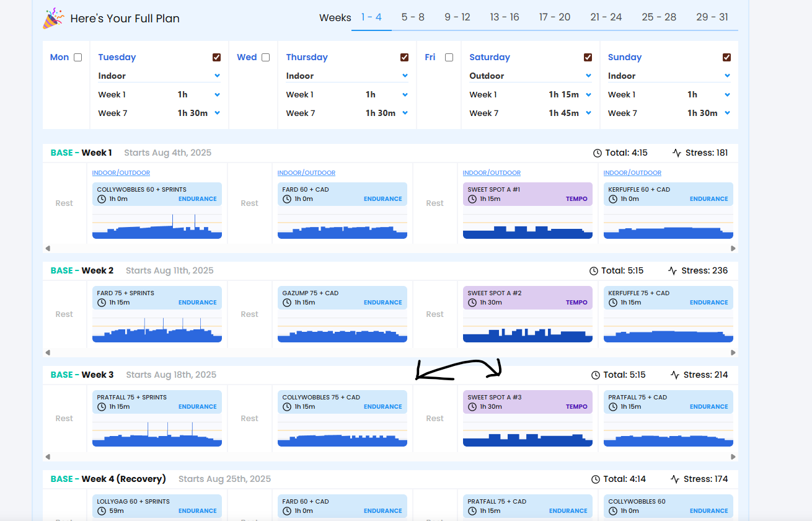Click the party popper icon beside the plan title
The width and height of the screenshot is (812, 521).
tap(53, 18)
